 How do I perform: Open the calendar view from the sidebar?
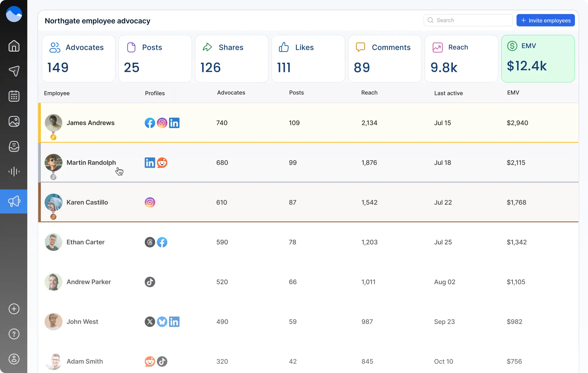(x=14, y=96)
